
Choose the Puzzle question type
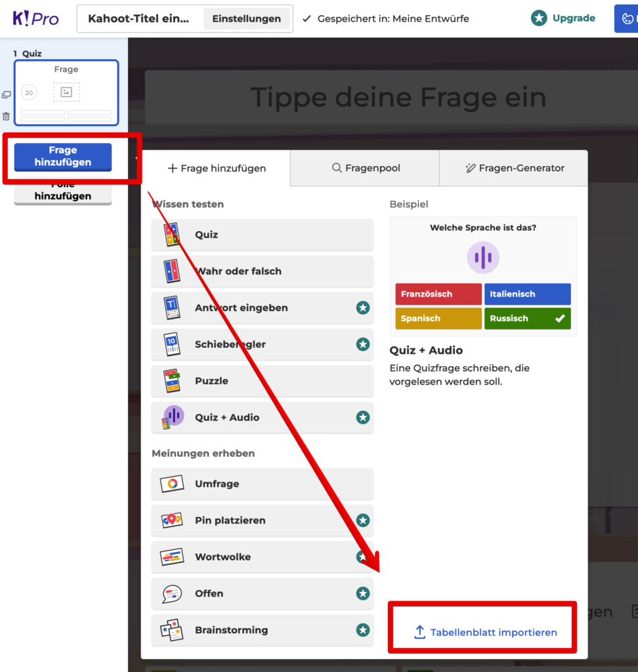point(262,381)
